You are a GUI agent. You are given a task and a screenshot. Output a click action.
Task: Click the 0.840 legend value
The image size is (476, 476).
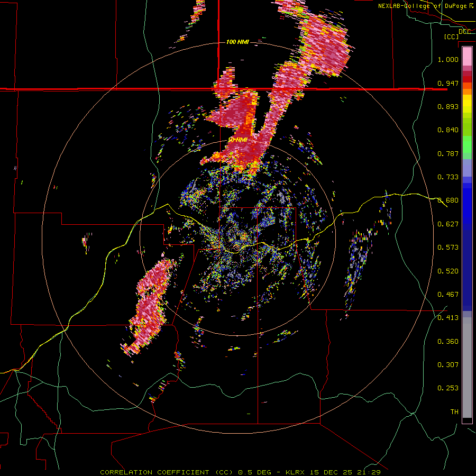click(x=448, y=130)
